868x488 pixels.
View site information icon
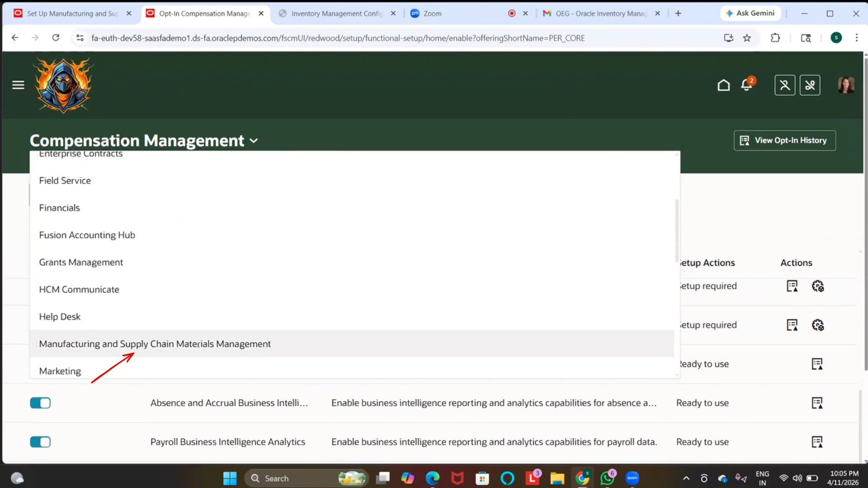pyautogui.click(x=80, y=38)
